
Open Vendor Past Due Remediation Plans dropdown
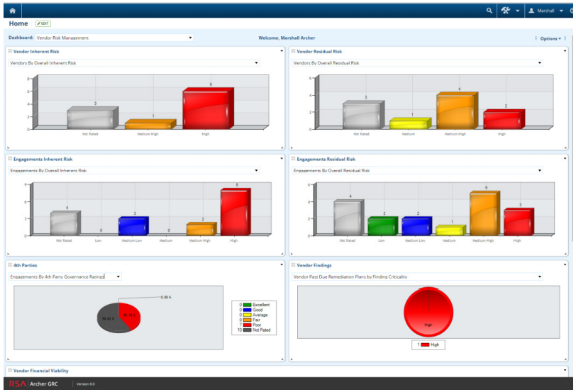417,276
